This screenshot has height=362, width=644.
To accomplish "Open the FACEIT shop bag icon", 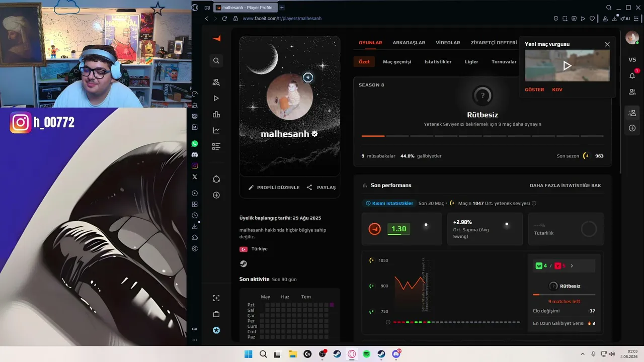I will pos(216,314).
